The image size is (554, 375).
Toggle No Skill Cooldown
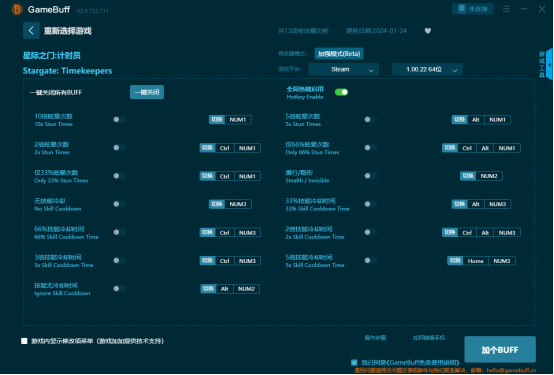(119, 204)
